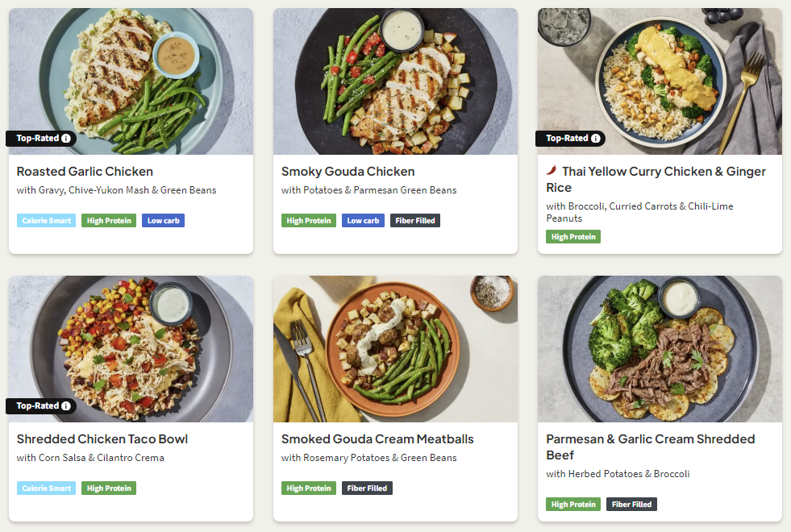Viewport: 791px width, 532px height.
Task: Open the Smoky Gouda Chicken title link
Action: click(348, 172)
